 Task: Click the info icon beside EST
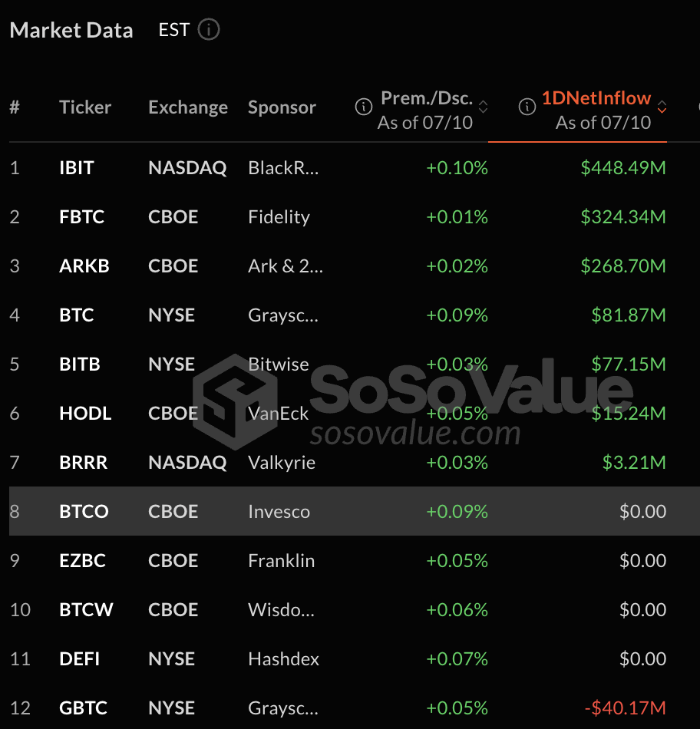click(209, 30)
